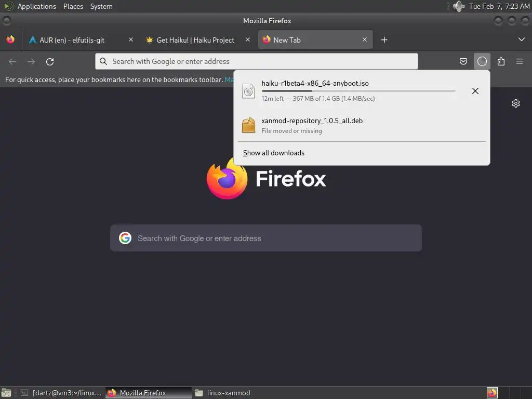
Task: Personalize new tab gear icon
Action: pyautogui.click(x=516, y=103)
